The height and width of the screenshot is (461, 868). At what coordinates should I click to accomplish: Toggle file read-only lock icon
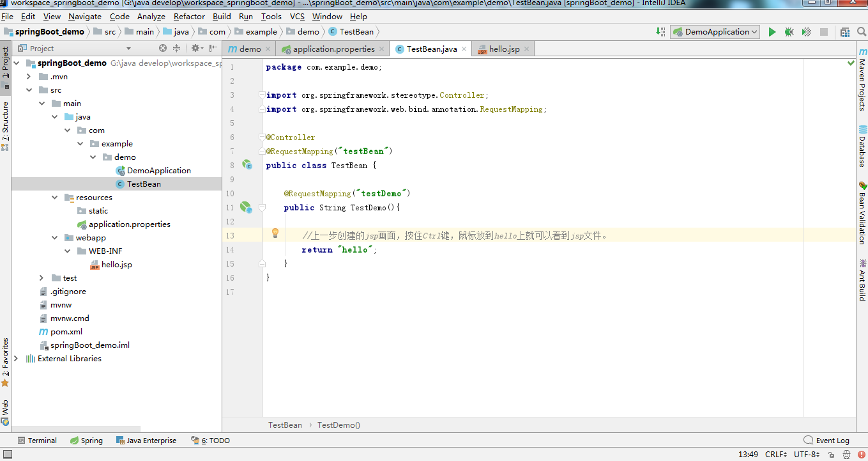(830, 455)
